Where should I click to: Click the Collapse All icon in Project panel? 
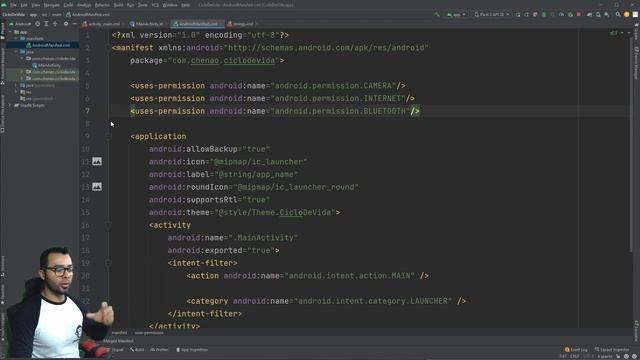pos(55,24)
